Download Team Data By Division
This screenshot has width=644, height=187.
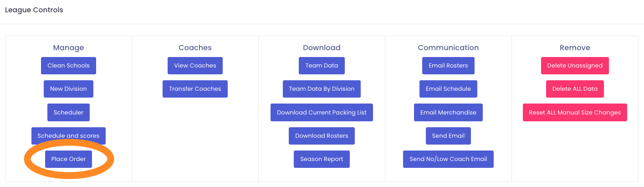click(322, 88)
